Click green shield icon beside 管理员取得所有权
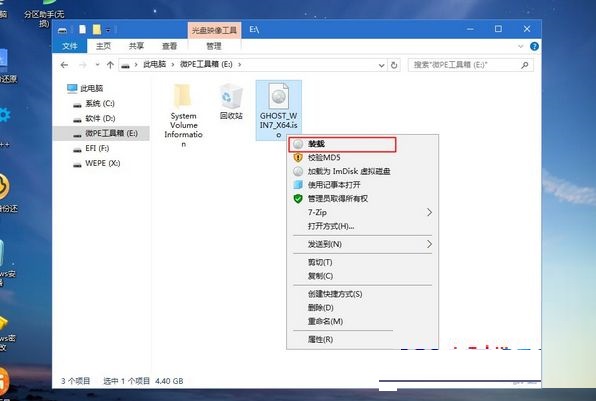The image size is (596, 401). [x=298, y=198]
